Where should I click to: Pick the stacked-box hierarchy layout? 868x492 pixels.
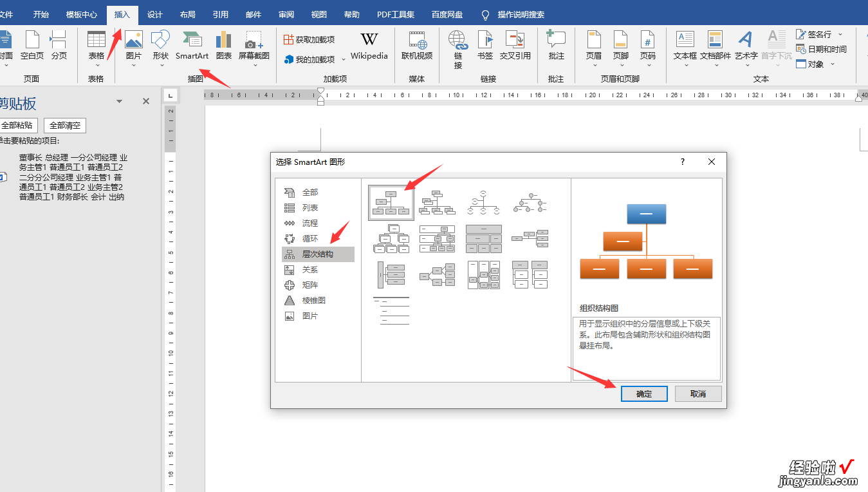[x=391, y=238]
